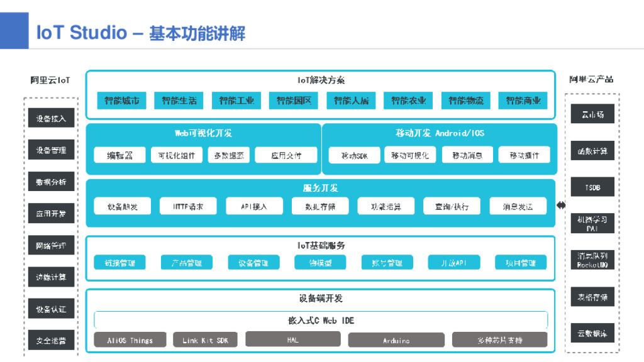Click the 边缘计算 box
644x362 pixels.
point(51,277)
